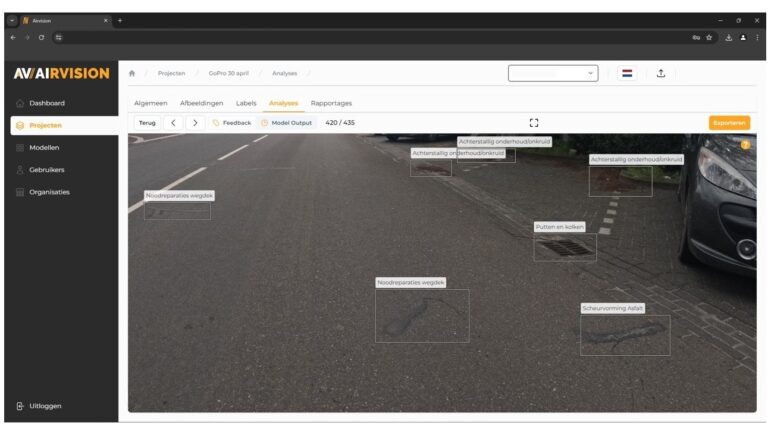The height and width of the screenshot is (432, 768).
Task: Bookmark this page with star icon
Action: [709, 38]
